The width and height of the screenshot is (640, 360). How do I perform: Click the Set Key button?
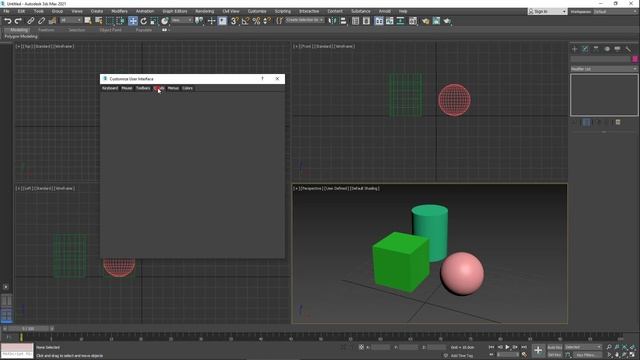(554, 355)
